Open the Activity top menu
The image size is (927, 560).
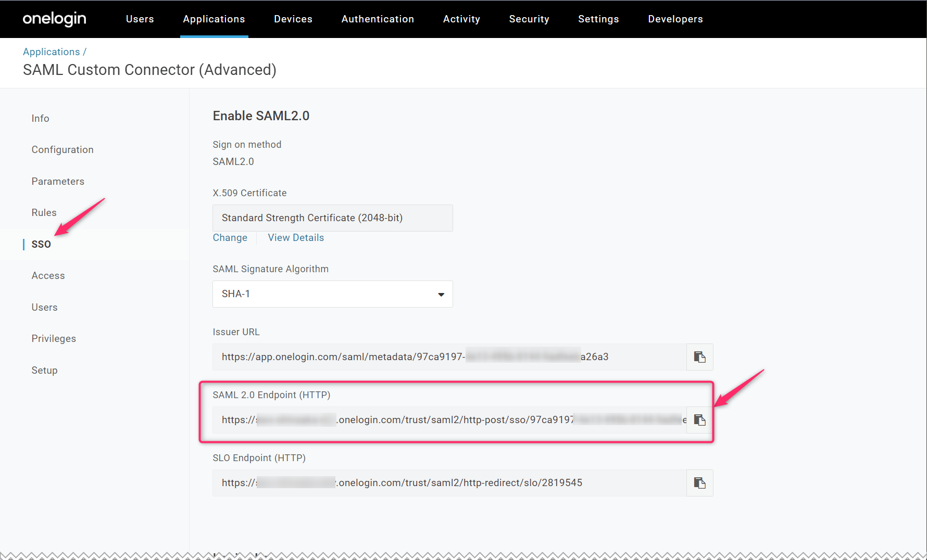[461, 19]
